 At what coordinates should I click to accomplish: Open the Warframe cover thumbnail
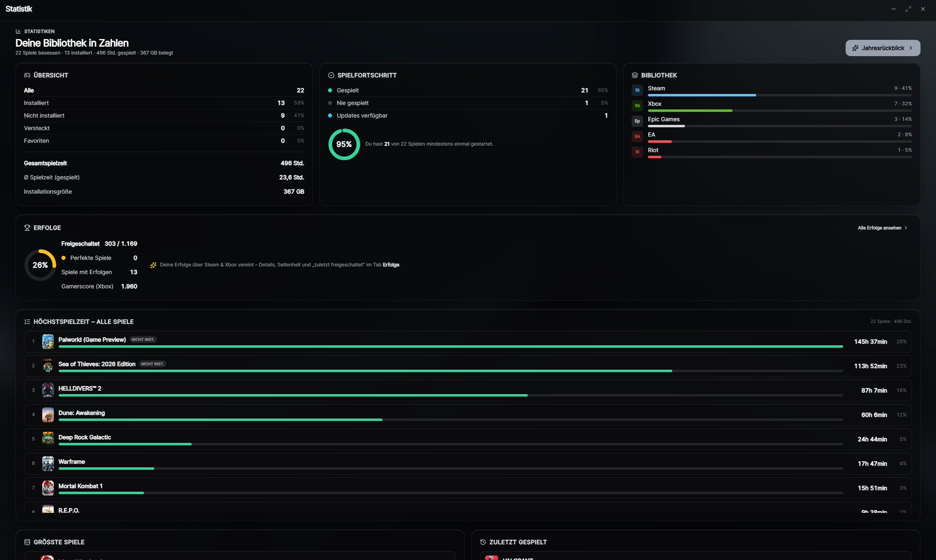tap(48, 464)
